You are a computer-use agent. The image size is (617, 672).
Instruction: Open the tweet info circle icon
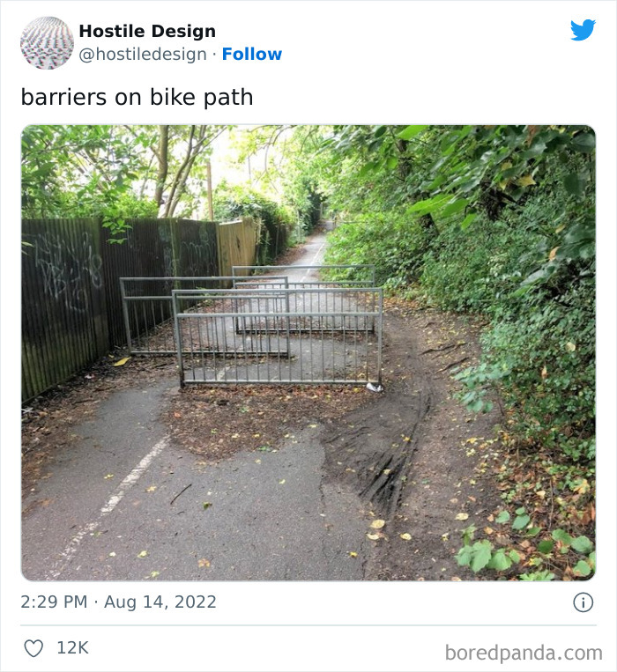click(x=584, y=602)
